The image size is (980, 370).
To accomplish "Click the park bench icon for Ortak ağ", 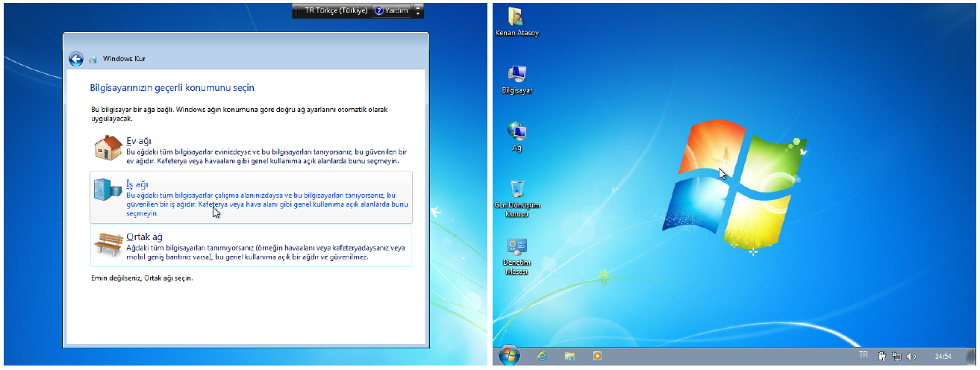I will tap(107, 244).
